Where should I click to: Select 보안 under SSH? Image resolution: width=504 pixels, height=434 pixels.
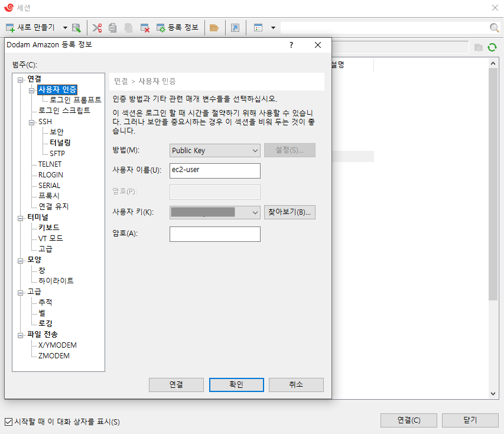pyautogui.click(x=57, y=132)
